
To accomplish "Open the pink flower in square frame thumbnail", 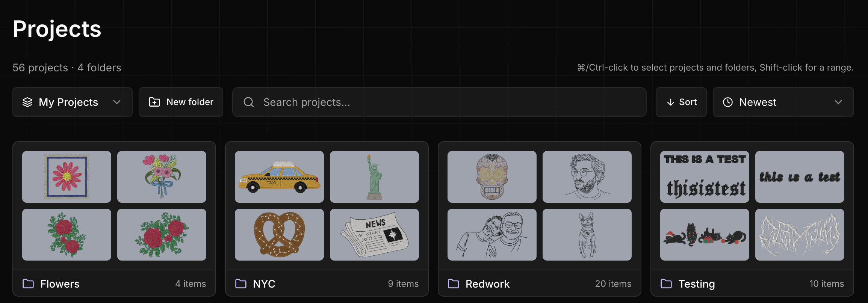I will (x=67, y=177).
